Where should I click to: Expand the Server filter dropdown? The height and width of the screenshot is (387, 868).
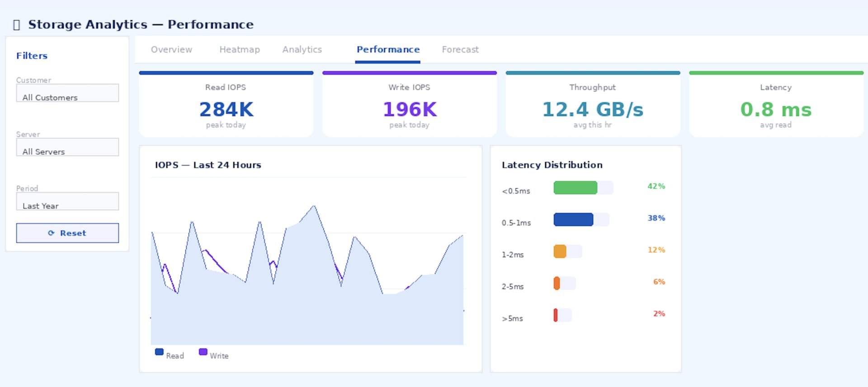coord(67,147)
